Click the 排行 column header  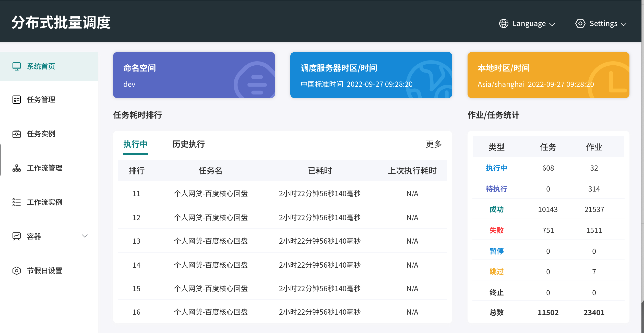coord(137,171)
